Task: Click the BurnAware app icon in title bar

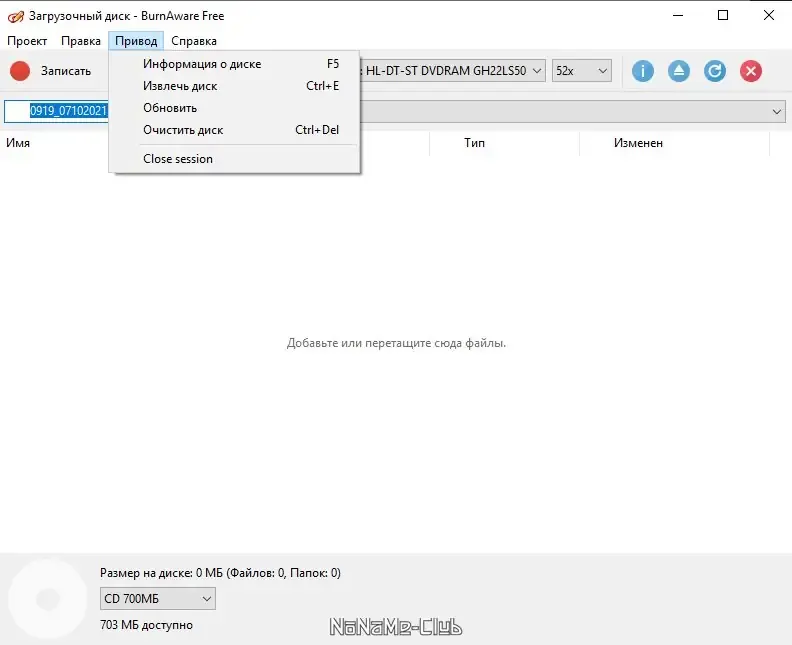Action: point(16,16)
